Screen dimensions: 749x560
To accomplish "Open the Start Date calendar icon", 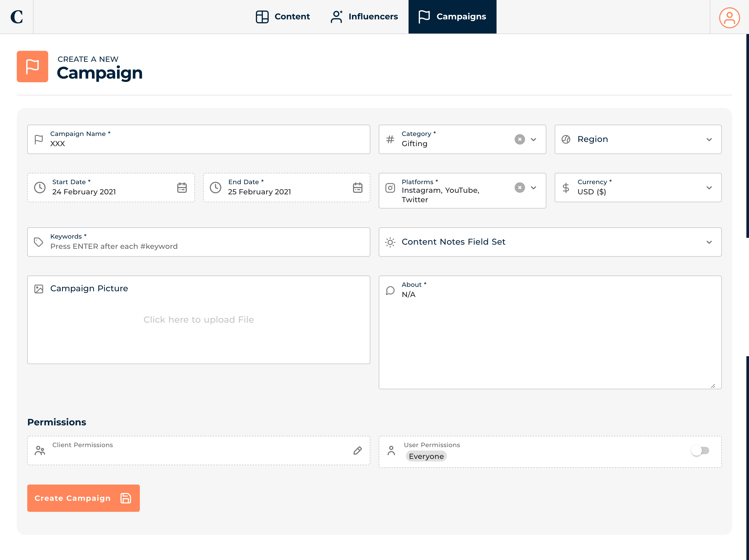I will point(182,188).
